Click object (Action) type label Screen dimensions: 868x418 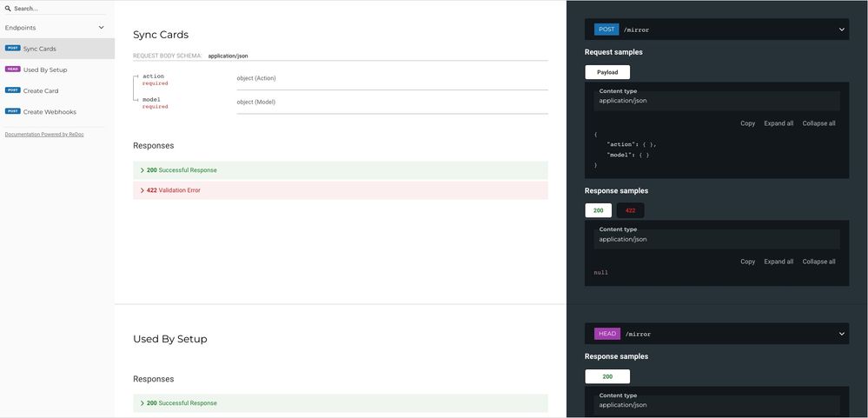(x=256, y=78)
